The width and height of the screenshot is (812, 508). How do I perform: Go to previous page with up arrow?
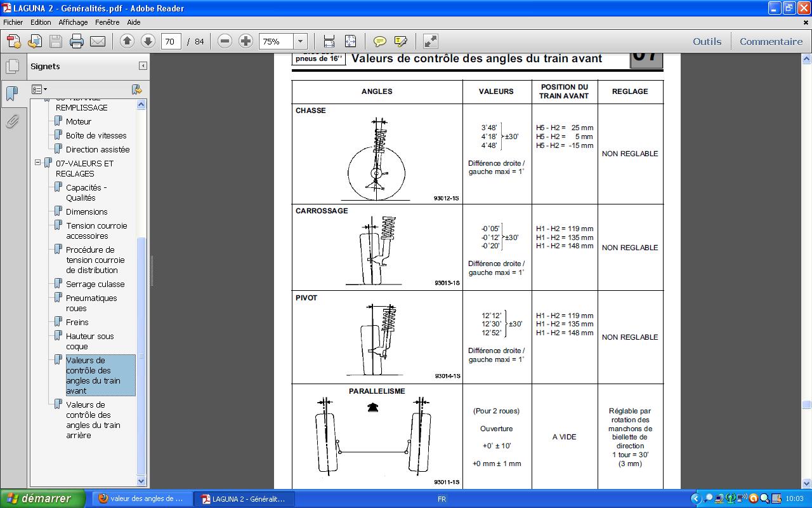pyautogui.click(x=127, y=41)
